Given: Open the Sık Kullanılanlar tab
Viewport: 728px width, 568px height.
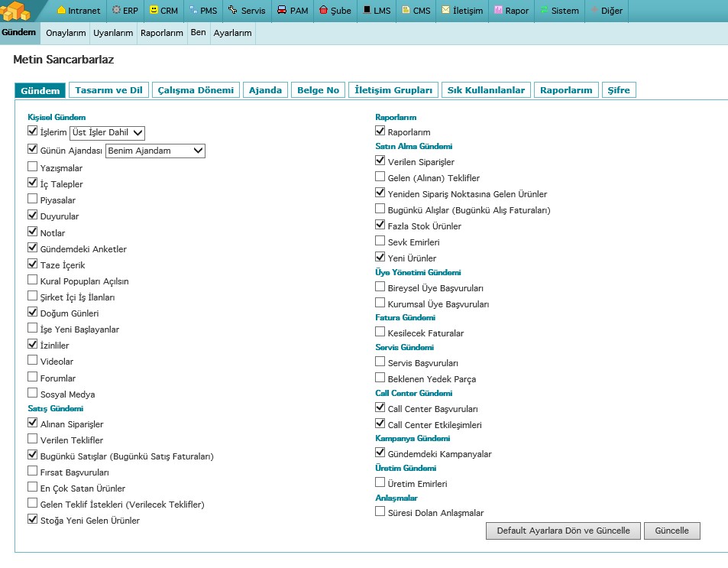Looking at the screenshot, I should [x=486, y=90].
